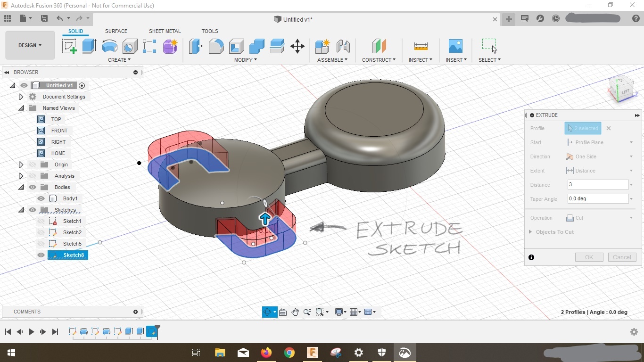Click the Look At tool
Viewport: 644px width, 362px height.
(x=283, y=312)
